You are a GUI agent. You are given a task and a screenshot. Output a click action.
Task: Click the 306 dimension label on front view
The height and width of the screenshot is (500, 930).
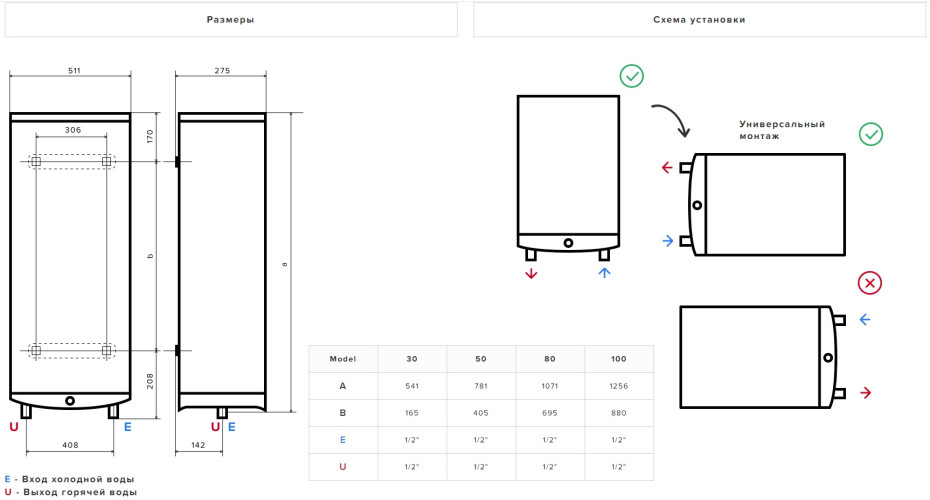72,130
